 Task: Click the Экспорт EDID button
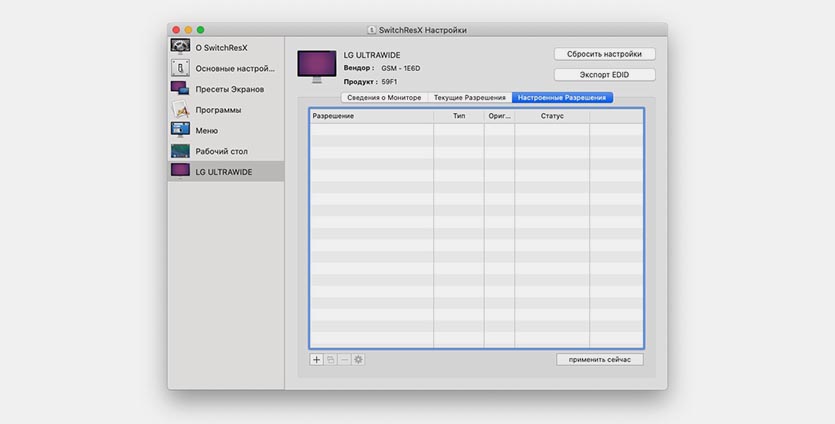604,75
